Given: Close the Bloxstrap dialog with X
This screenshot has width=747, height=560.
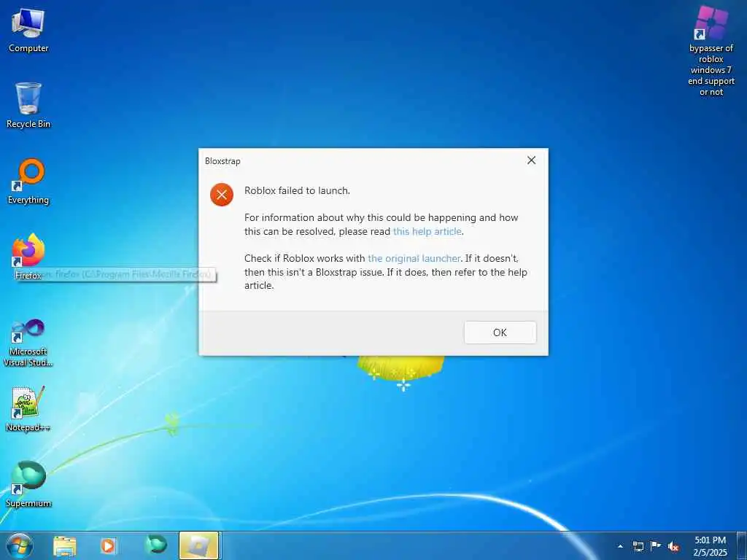Looking at the screenshot, I should [531, 160].
